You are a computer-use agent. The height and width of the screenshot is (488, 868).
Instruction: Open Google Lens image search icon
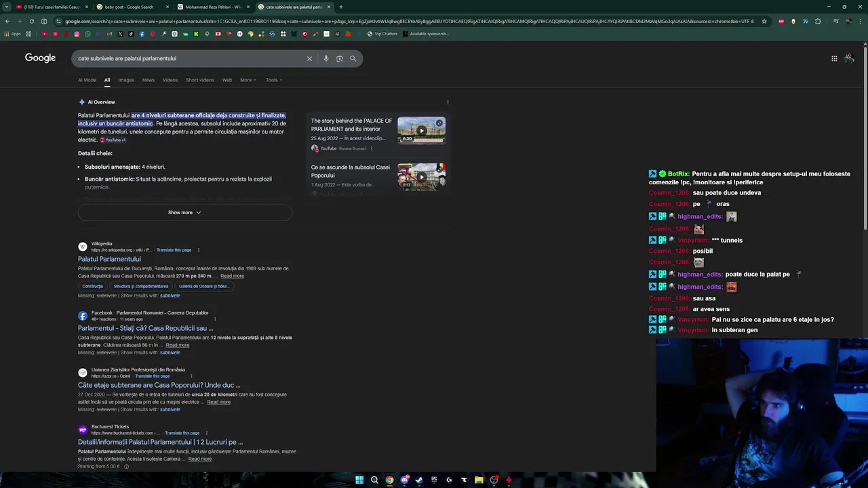coord(340,58)
